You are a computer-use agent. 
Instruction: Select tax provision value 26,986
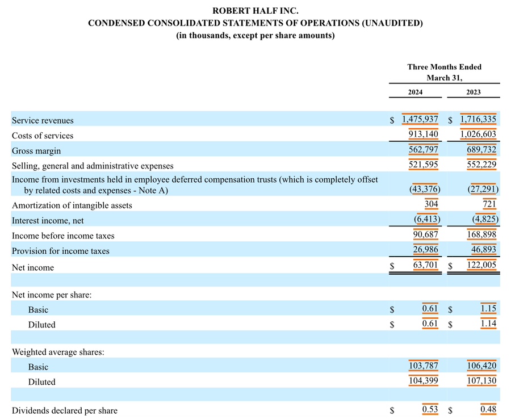[x=426, y=249]
